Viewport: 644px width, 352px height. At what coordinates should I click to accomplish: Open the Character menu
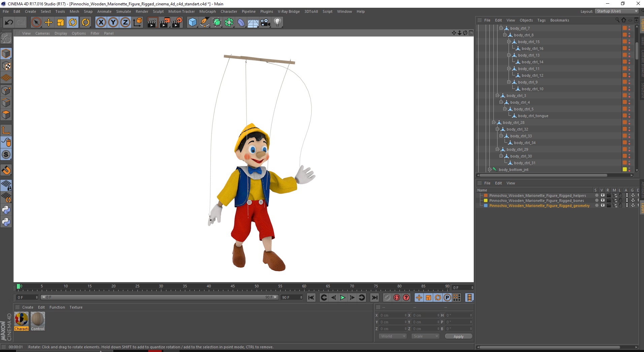(229, 11)
